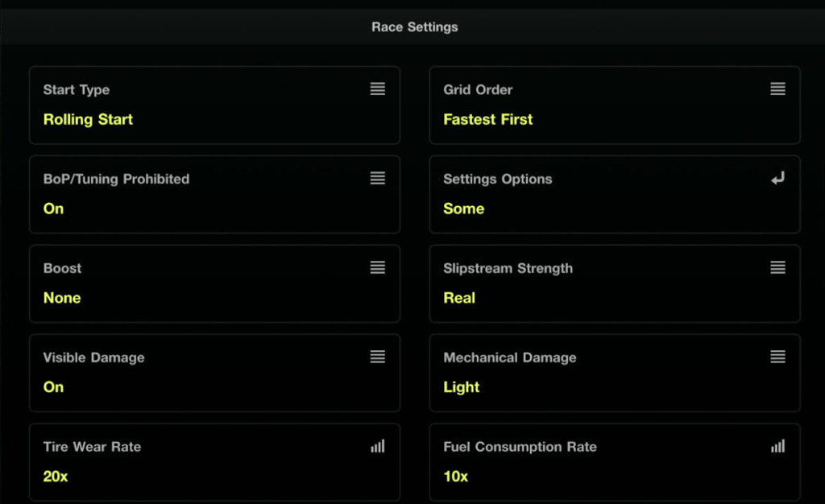Click the return arrow icon on Settings Options

(x=777, y=179)
